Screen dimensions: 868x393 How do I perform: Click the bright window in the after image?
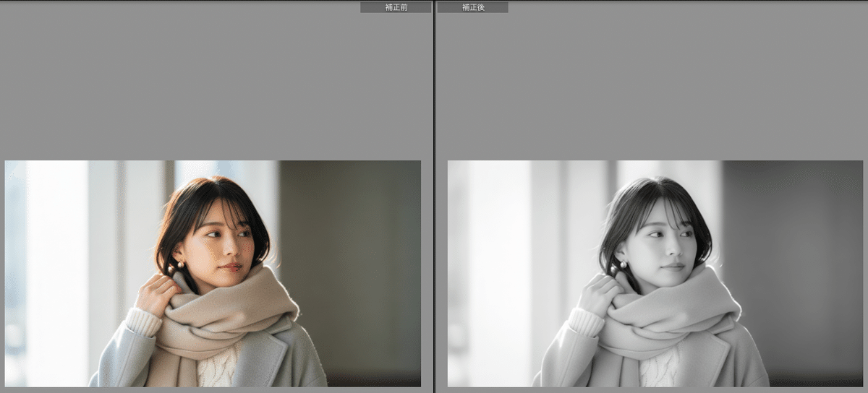coord(499,267)
